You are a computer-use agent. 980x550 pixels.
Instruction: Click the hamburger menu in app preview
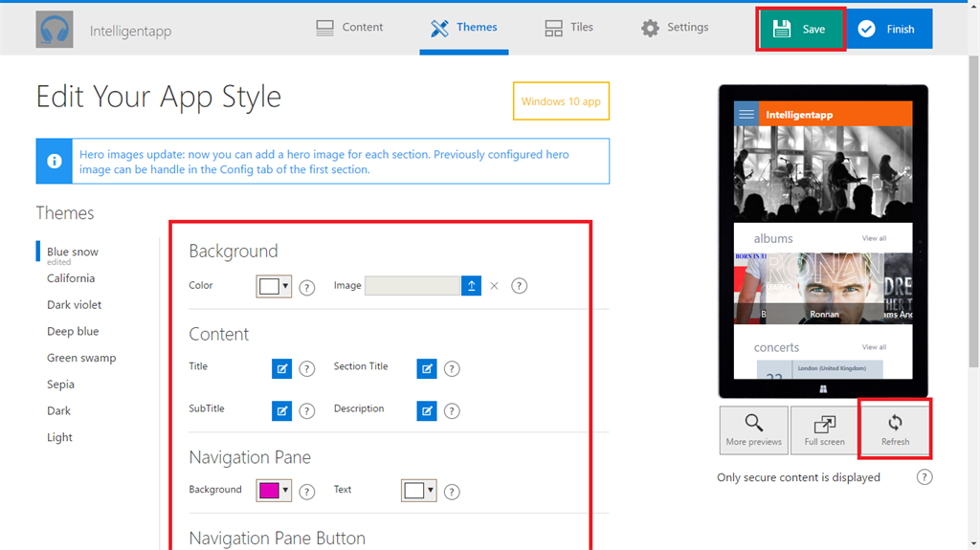(x=746, y=115)
